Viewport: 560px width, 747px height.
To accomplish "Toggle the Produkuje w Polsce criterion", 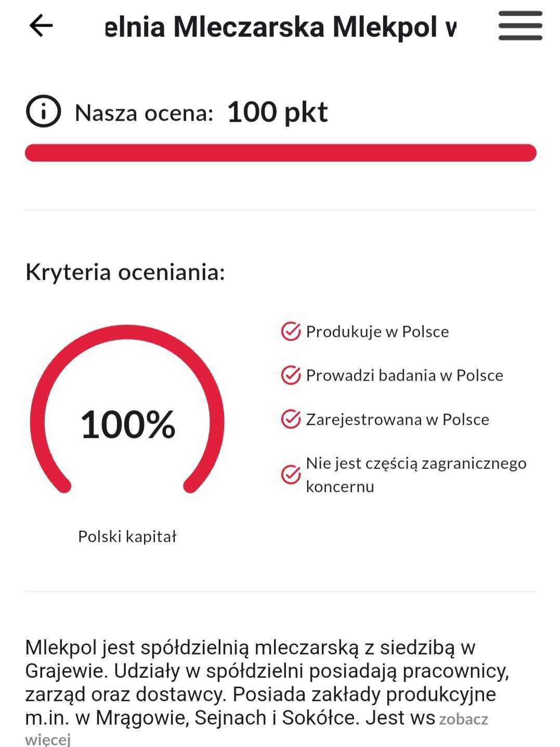I will pyautogui.click(x=378, y=331).
